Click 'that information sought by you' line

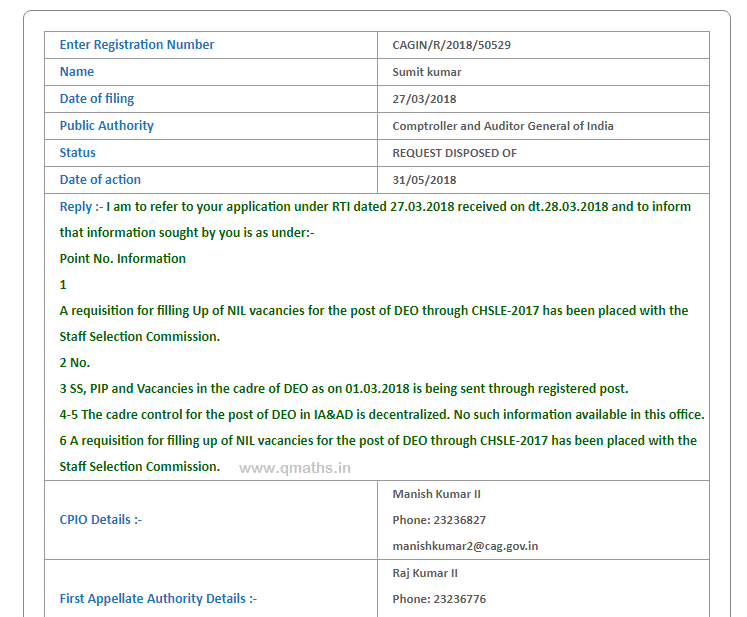pyautogui.click(x=187, y=233)
